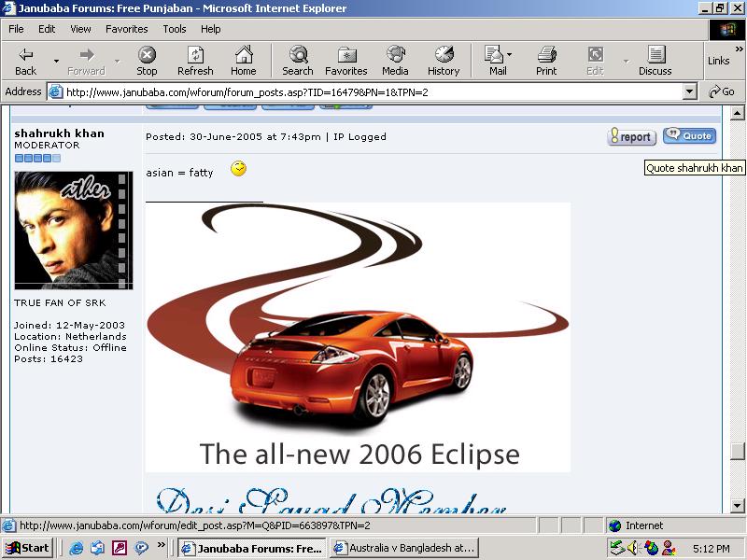This screenshot has width=747, height=560.
Task: Open the View menu
Action: (x=80, y=29)
